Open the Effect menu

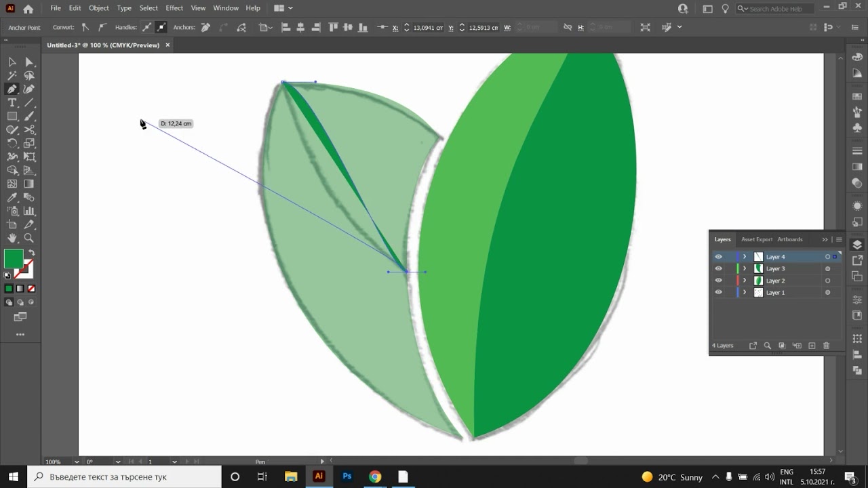click(x=174, y=8)
